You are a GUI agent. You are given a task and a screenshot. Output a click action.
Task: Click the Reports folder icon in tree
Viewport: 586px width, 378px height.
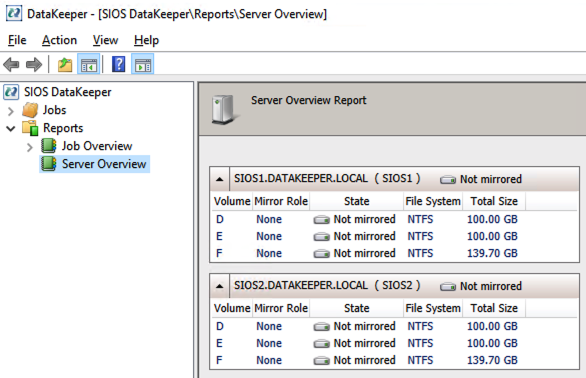coord(30,128)
